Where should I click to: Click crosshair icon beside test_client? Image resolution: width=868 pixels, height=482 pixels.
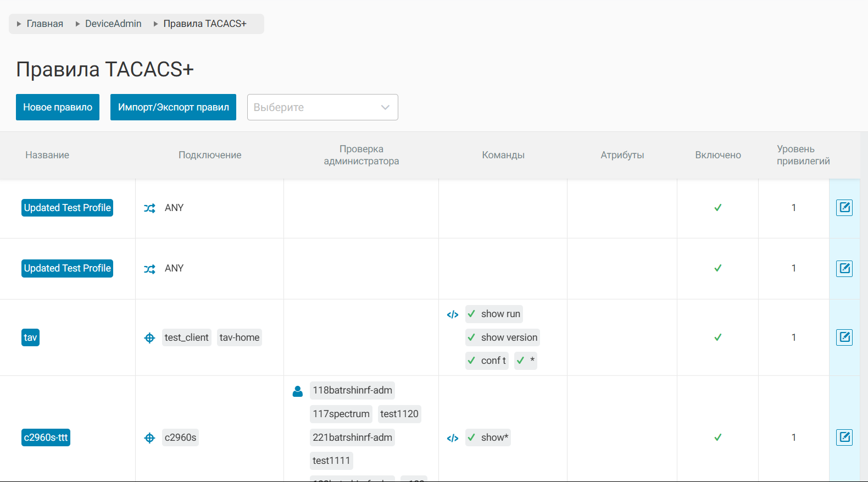149,338
